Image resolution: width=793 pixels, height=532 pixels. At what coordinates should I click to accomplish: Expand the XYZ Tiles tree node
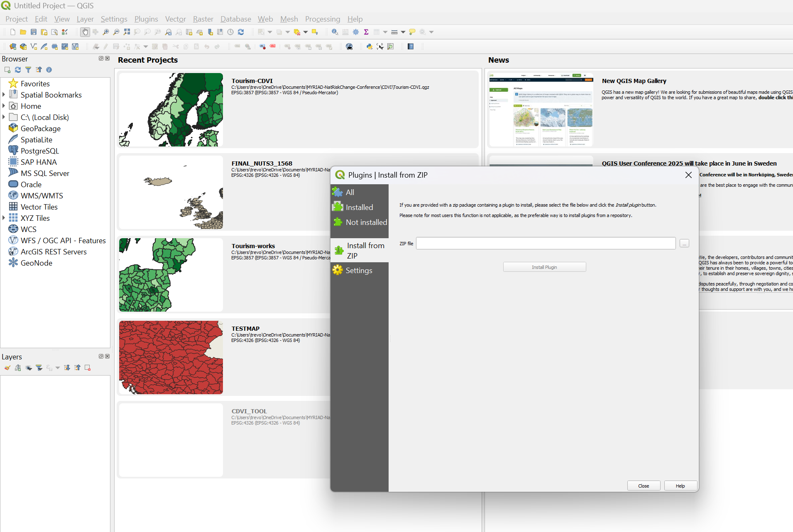click(x=4, y=218)
